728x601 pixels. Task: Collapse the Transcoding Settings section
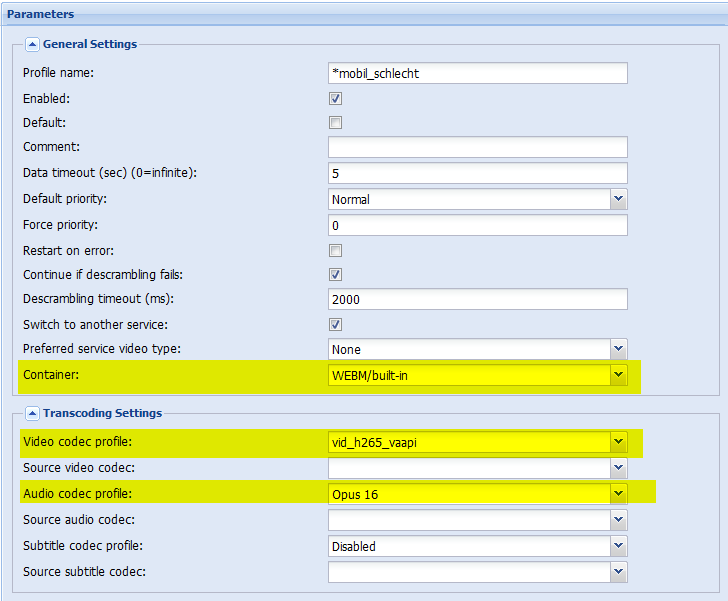click(x=32, y=413)
